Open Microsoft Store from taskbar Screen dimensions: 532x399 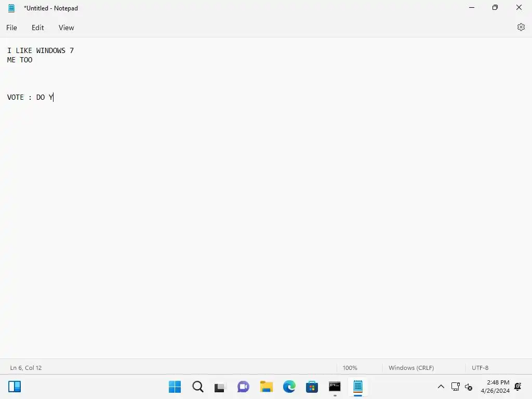coord(312,387)
